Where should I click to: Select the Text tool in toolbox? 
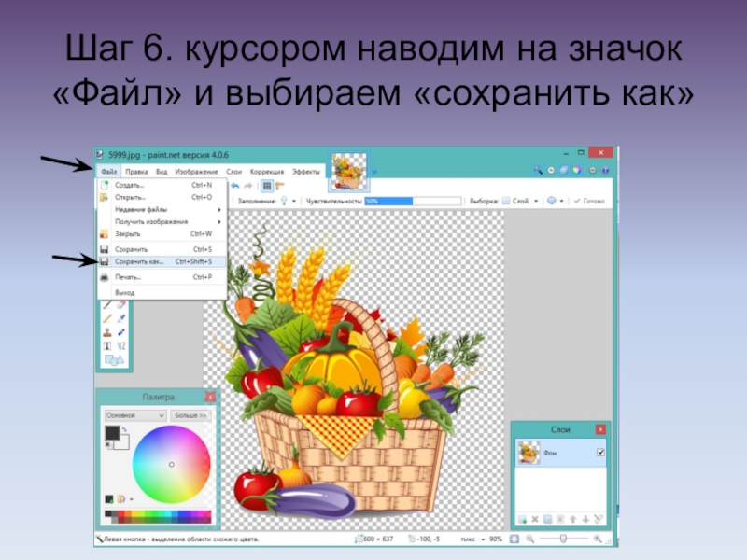click(x=106, y=346)
